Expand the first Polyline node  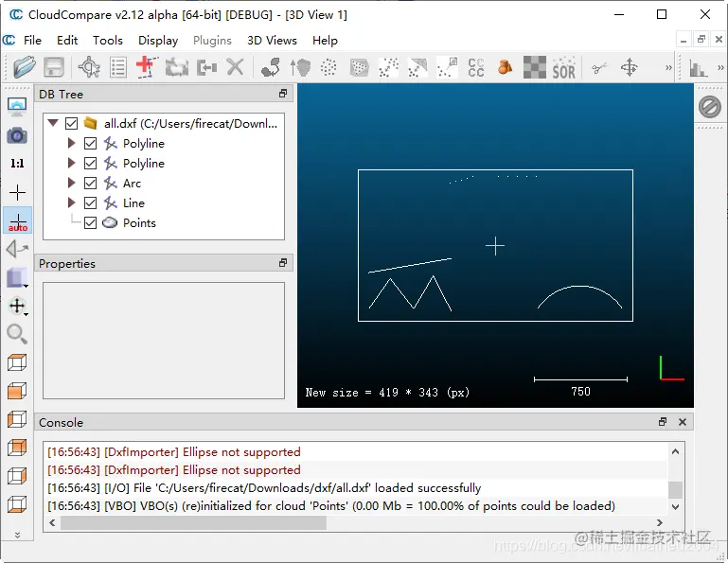point(72,143)
